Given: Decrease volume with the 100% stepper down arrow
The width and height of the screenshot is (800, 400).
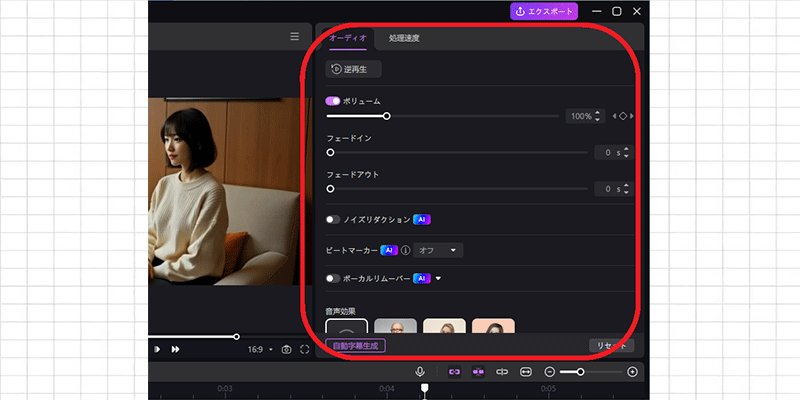Looking at the screenshot, I should click(x=598, y=119).
